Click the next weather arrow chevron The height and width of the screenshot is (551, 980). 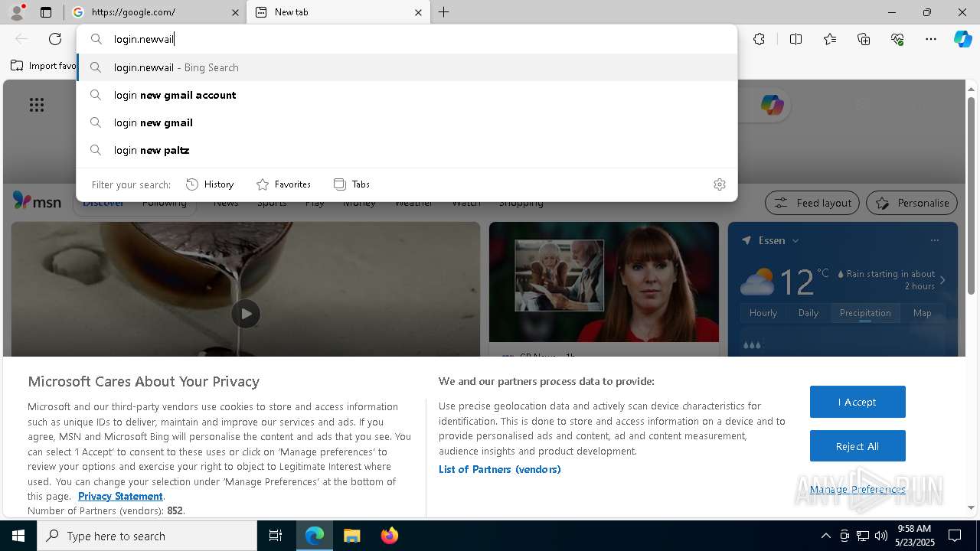click(x=942, y=280)
